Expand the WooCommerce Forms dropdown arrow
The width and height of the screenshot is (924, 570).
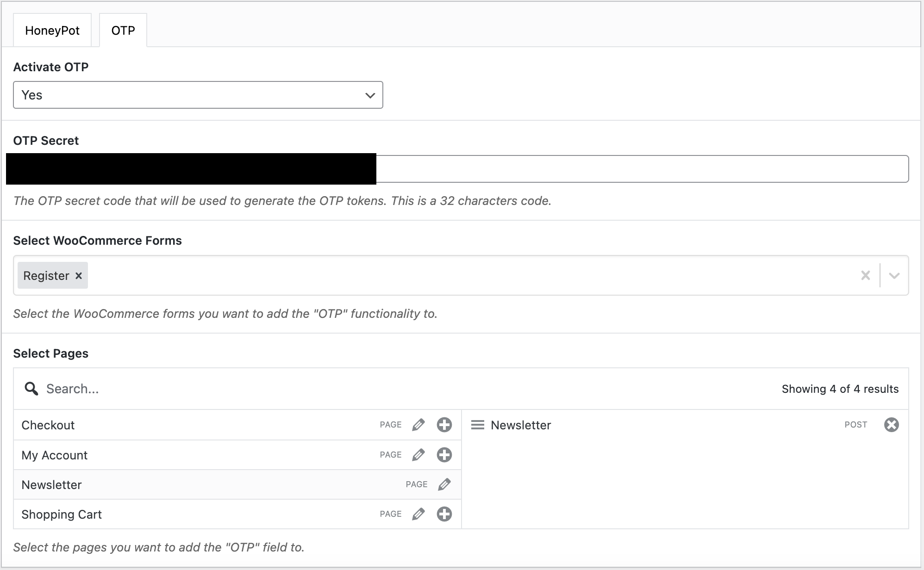coord(894,276)
